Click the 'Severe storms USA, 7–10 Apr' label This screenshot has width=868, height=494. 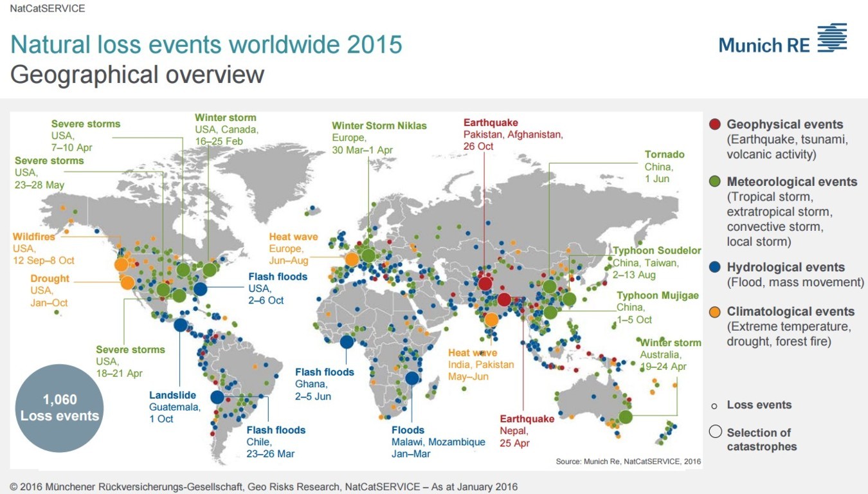pos(86,136)
